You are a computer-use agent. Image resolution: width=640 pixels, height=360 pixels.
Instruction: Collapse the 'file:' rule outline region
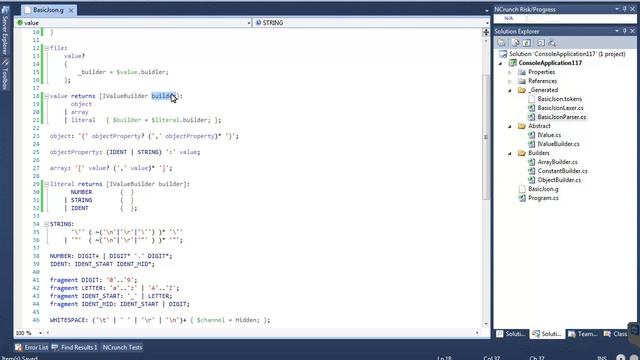tap(46, 48)
